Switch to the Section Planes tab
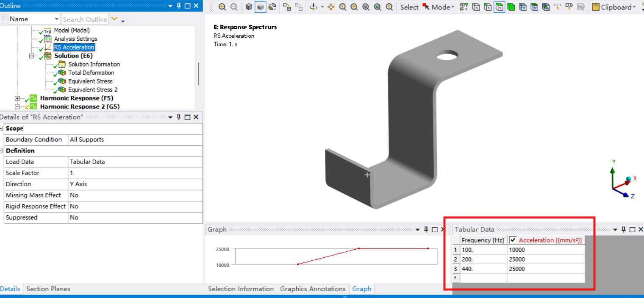This screenshot has width=644, height=298. point(48,289)
